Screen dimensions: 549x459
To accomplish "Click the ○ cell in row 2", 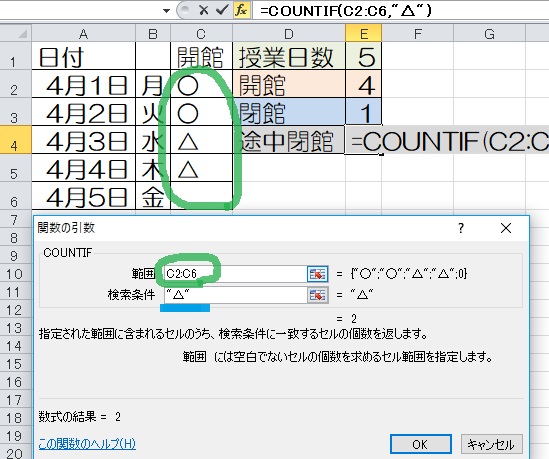I will click(x=201, y=84).
